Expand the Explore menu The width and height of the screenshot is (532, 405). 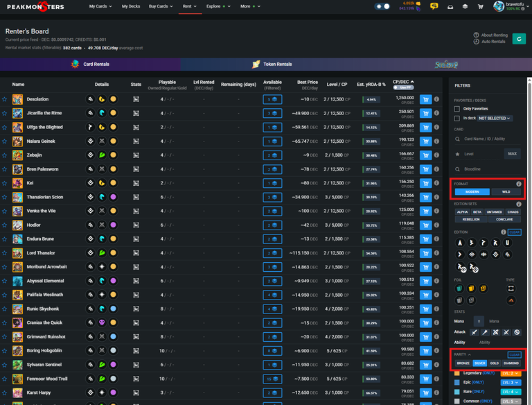click(x=218, y=6)
